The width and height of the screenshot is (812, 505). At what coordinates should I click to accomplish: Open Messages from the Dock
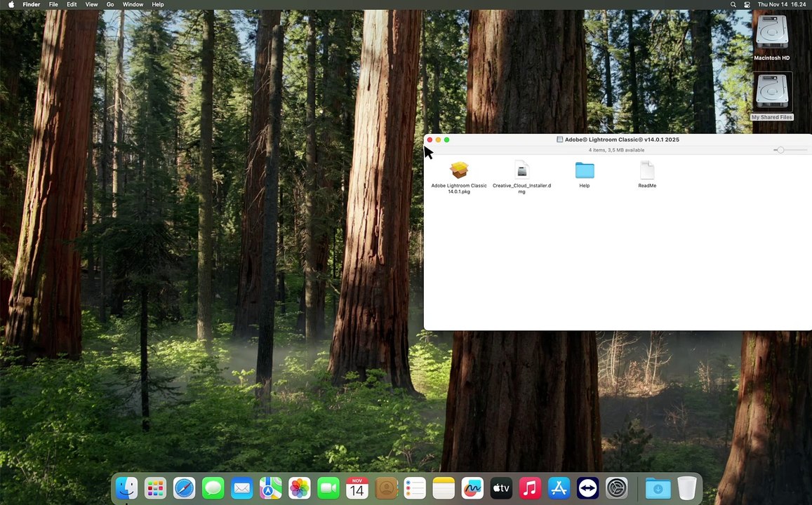coord(213,488)
